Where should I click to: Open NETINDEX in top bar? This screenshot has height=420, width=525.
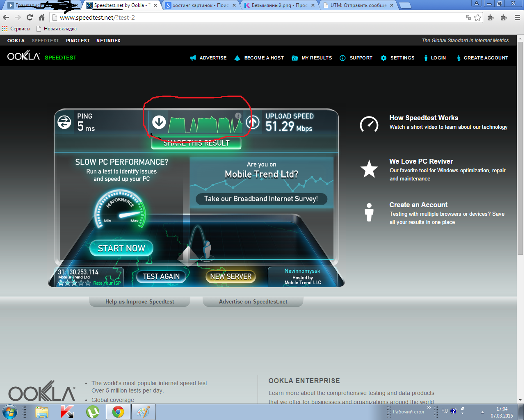(108, 41)
